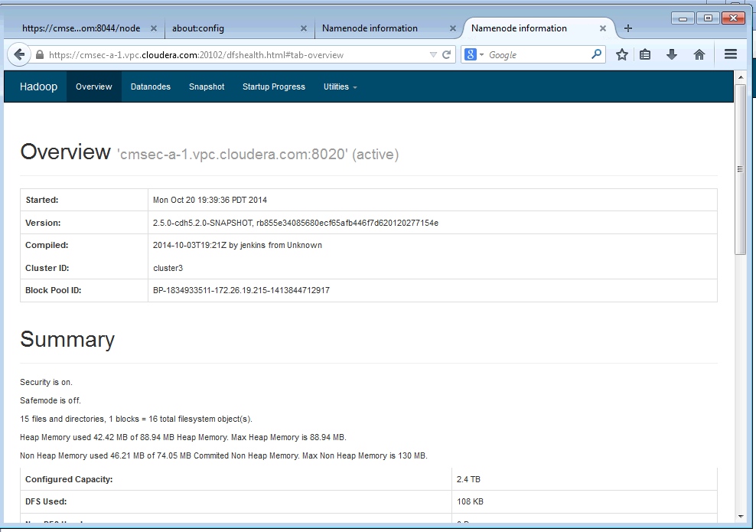
Task: Click the scrollbar down arrow
Action: (x=740, y=517)
